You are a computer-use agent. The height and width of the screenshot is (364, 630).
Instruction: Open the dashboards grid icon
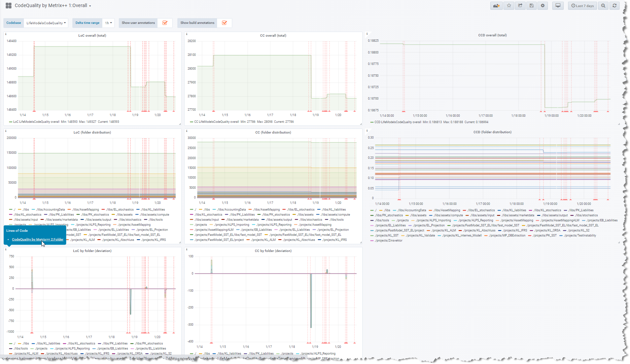tap(8, 6)
